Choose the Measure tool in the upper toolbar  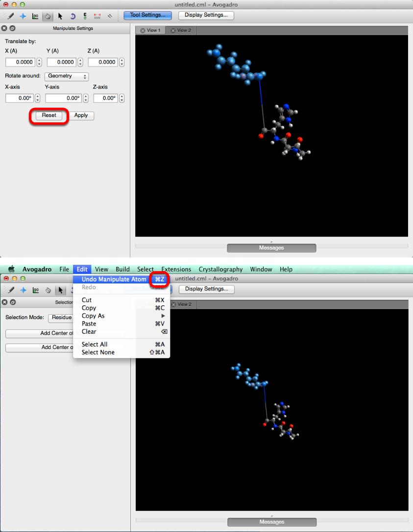click(x=97, y=16)
